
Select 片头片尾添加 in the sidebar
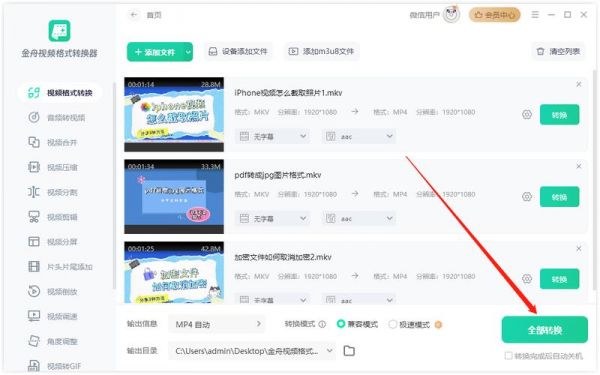pos(60,267)
